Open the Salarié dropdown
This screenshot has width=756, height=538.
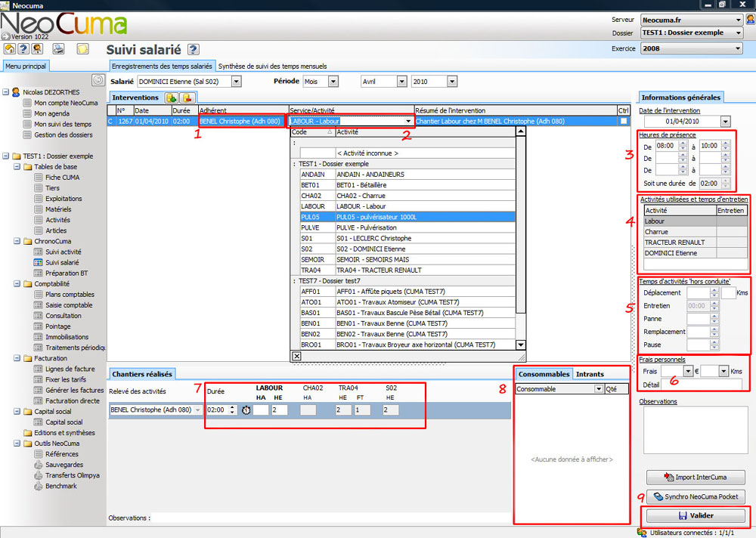[x=236, y=82]
